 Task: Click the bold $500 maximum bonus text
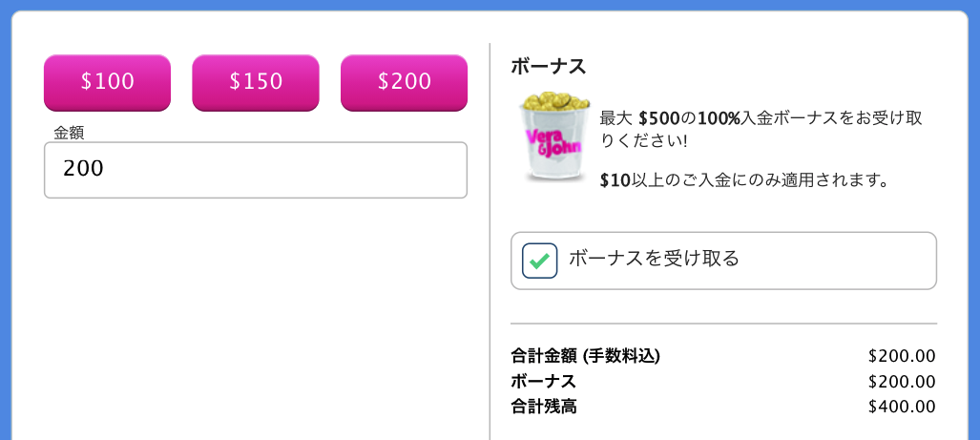tap(657, 118)
